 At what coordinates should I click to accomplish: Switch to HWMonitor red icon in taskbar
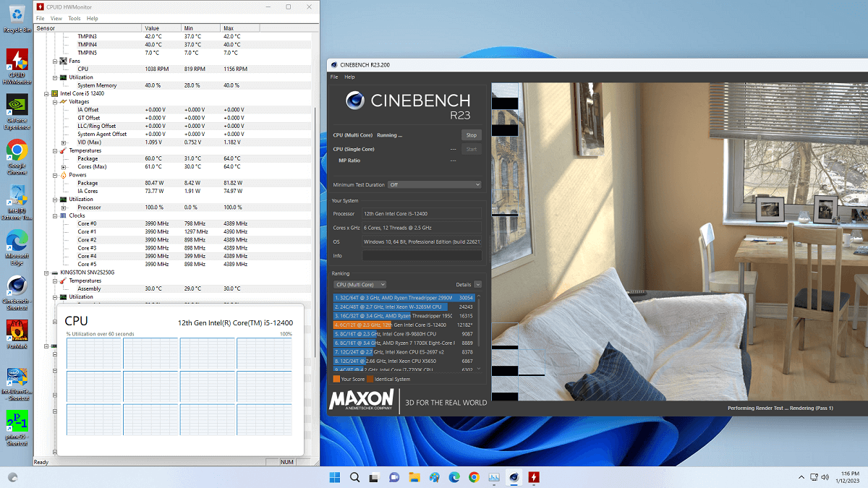point(534,477)
